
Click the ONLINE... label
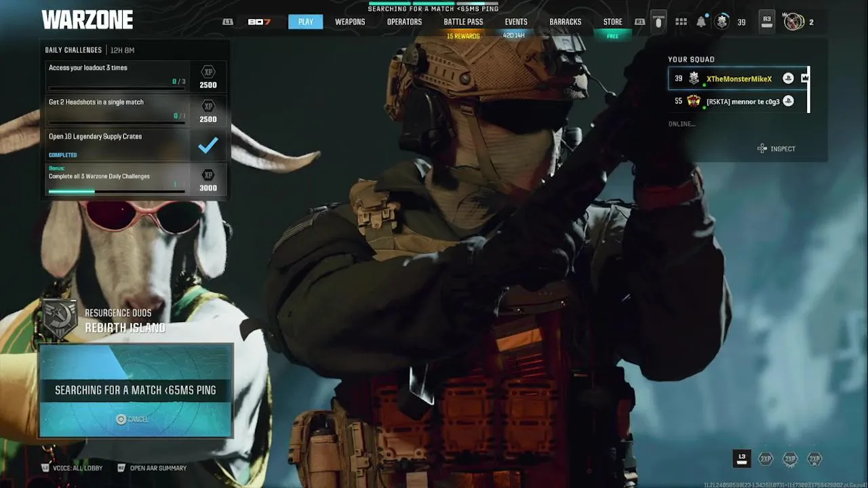coord(682,123)
